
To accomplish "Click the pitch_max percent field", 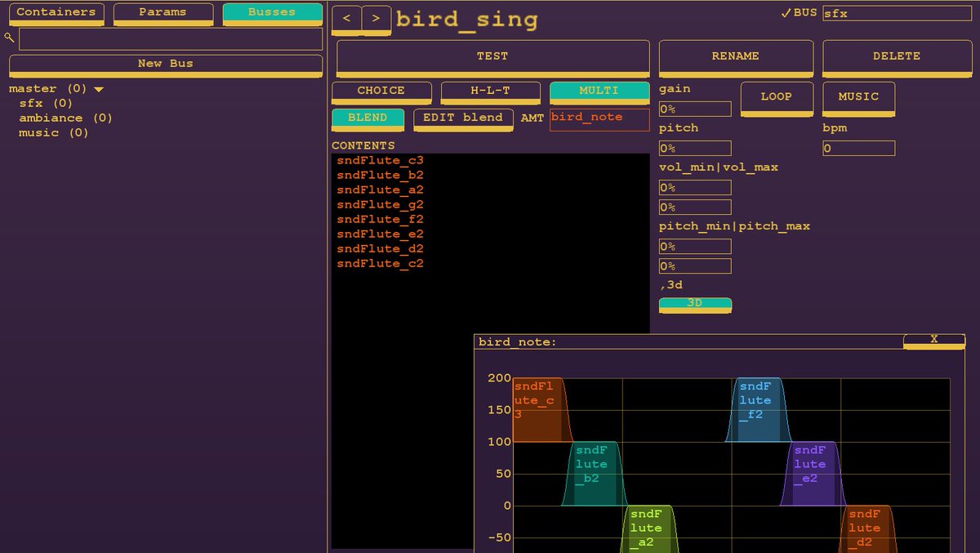I will [695, 265].
